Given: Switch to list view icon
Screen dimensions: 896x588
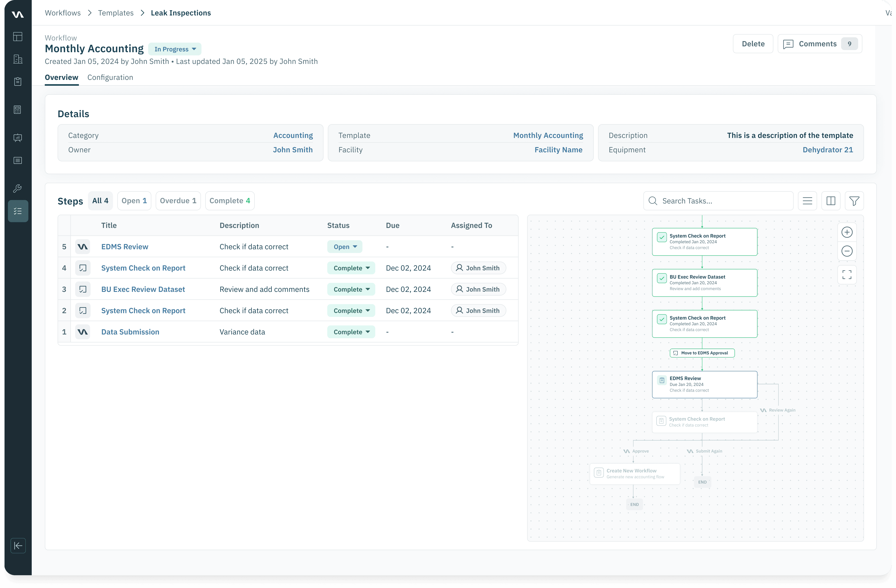Looking at the screenshot, I should 807,201.
